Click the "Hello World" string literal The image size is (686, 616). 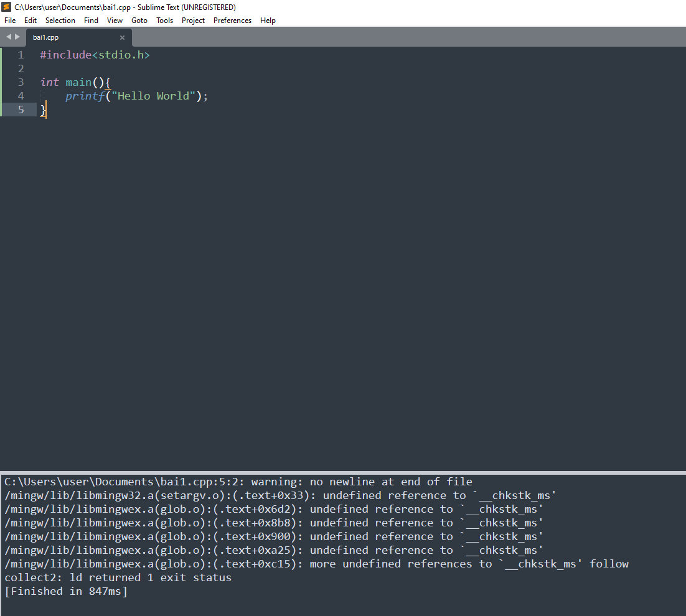point(153,96)
